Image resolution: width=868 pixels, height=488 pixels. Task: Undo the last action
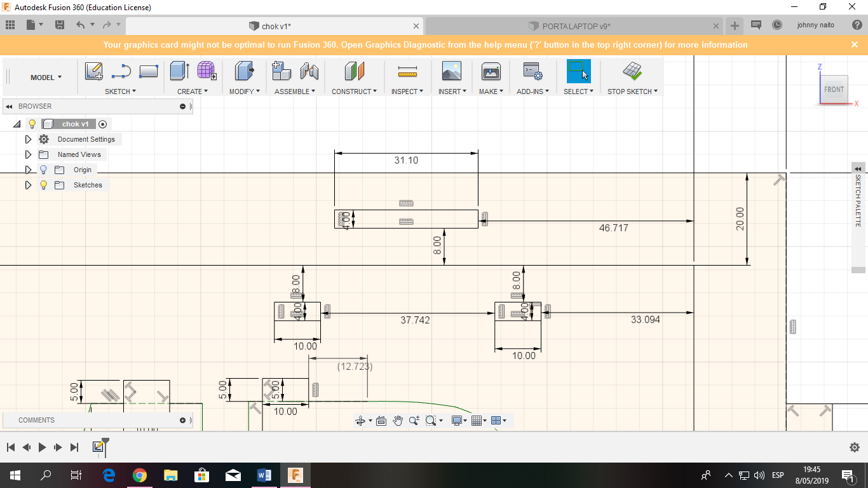[80, 25]
